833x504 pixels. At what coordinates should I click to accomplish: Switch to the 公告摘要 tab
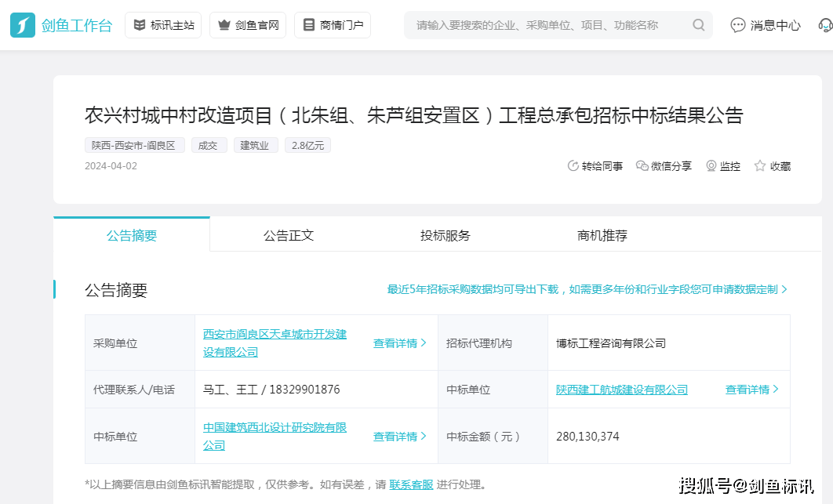pyautogui.click(x=132, y=235)
